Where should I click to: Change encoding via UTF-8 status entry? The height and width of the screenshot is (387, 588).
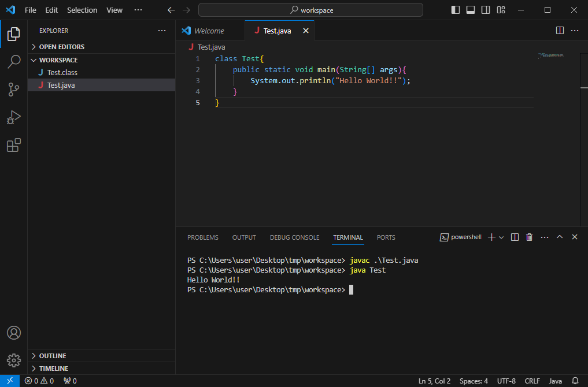coord(506,381)
